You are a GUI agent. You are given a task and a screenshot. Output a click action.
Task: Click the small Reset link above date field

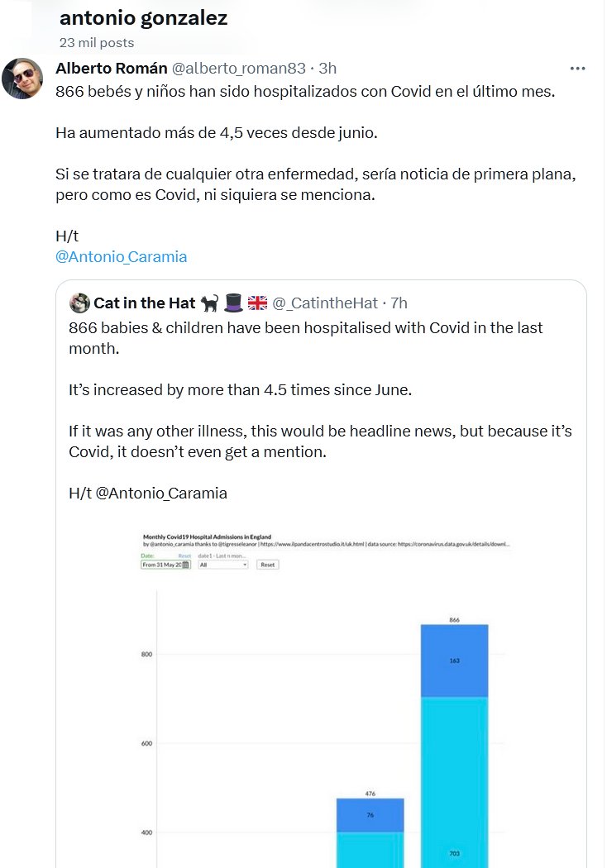[x=185, y=556]
